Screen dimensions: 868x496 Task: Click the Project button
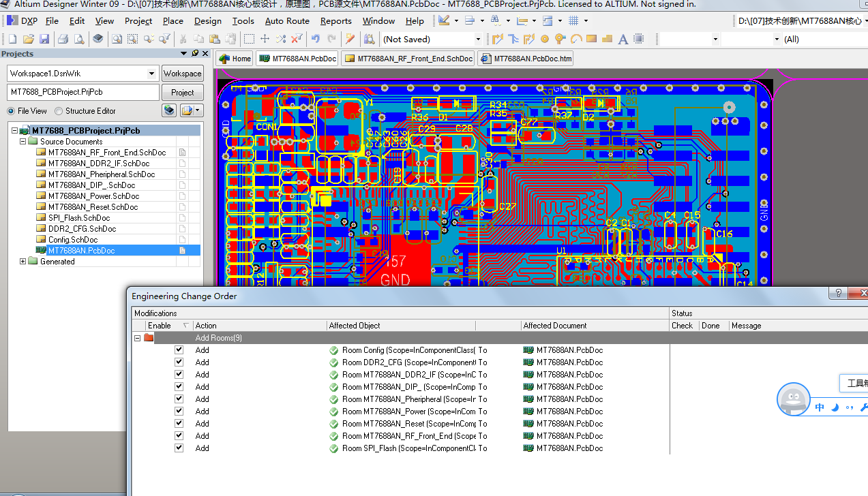tap(182, 92)
